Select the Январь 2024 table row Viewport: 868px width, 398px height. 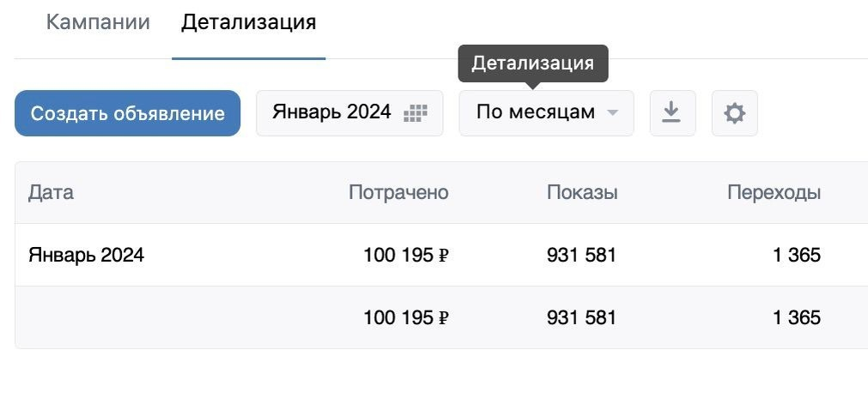coord(441,255)
